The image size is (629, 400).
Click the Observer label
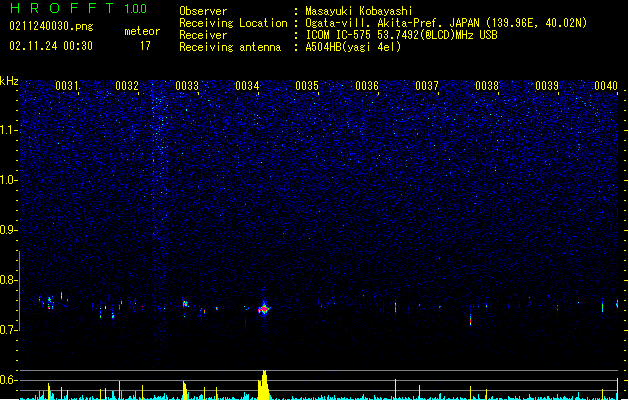[203, 11]
